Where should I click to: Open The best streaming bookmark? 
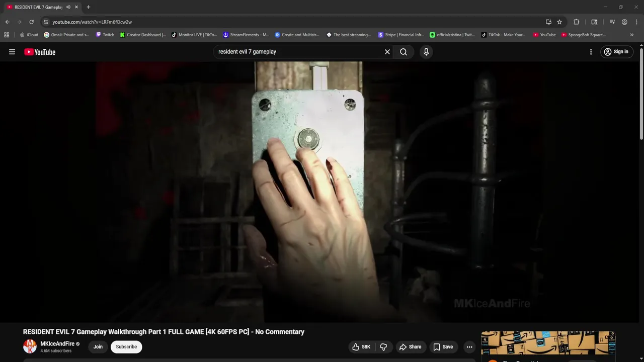349,35
